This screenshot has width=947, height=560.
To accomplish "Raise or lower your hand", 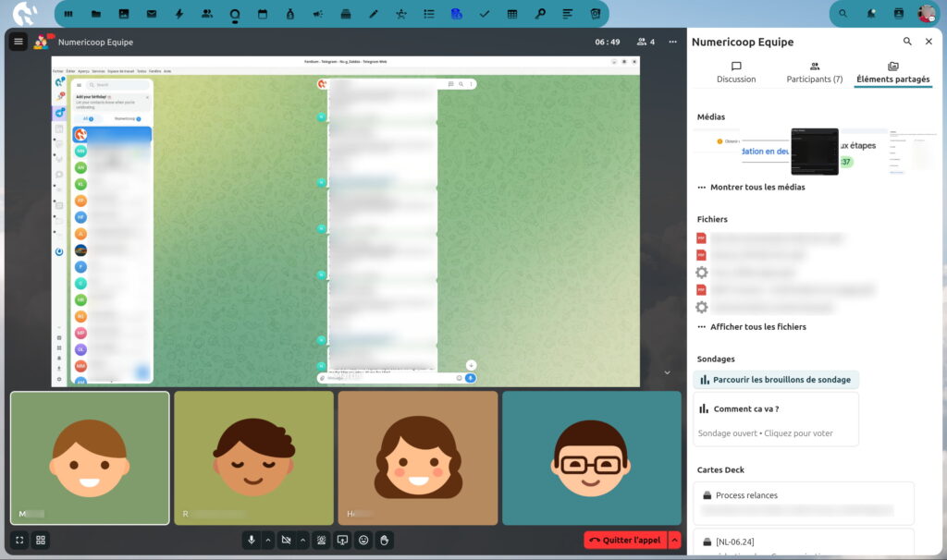I will tap(384, 540).
